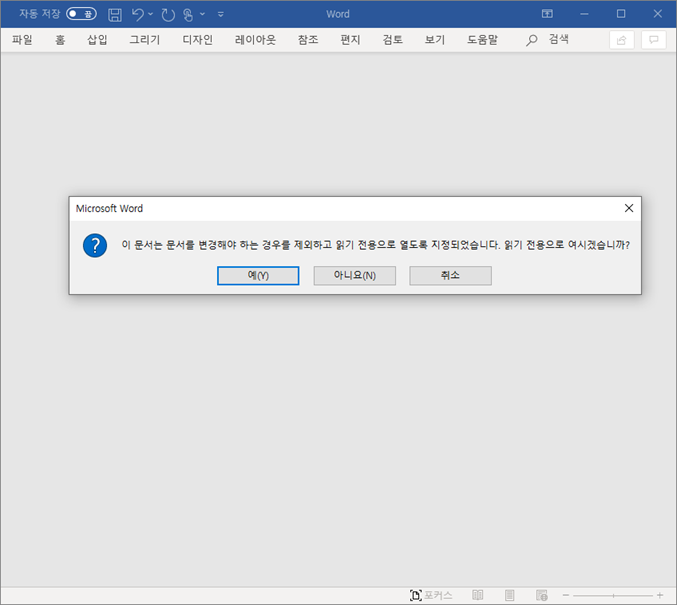Close the Microsoft Word dialog
This screenshot has width=678, height=606.
[629, 208]
